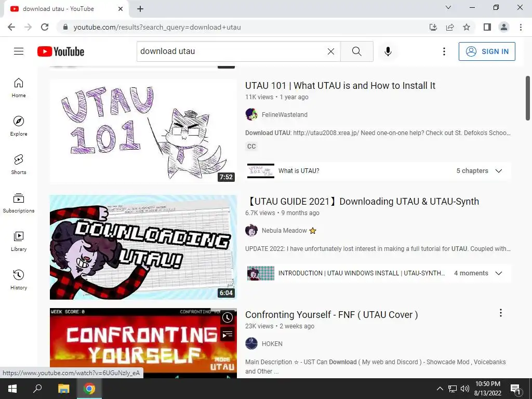532x399 pixels.
Task: Open YouTube settings three-dot menu
Action: tap(444, 51)
